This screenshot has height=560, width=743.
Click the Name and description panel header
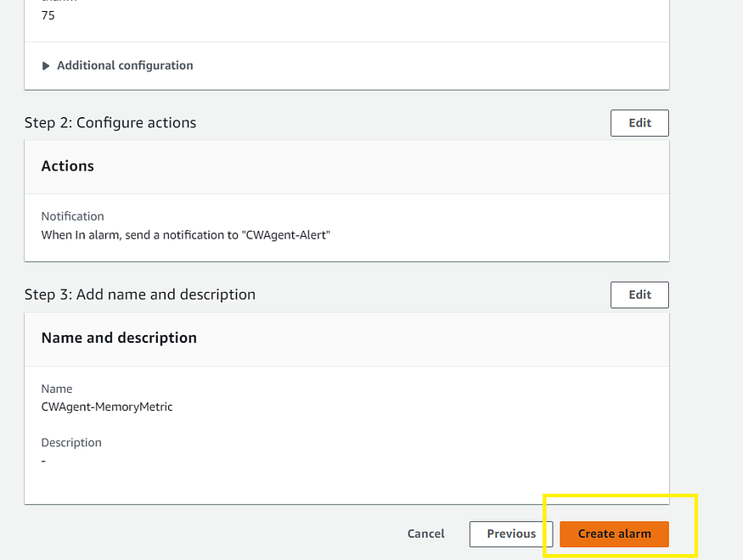click(x=119, y=338)
